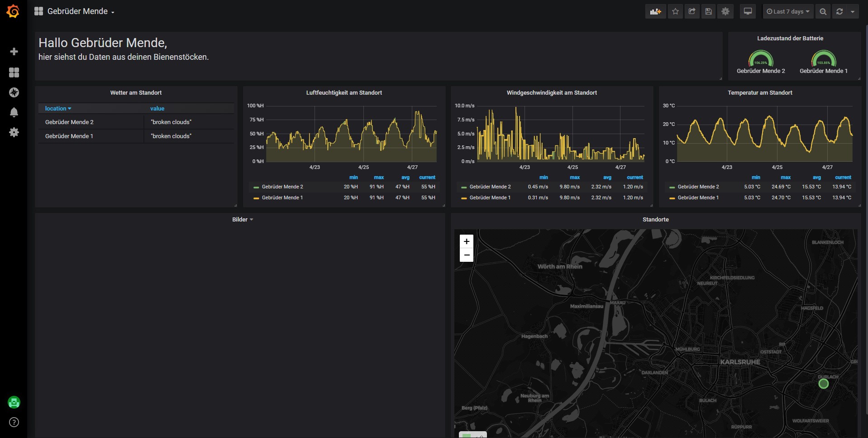Sort wind legend by current column
The height and width of the screenshot is (438, 868).
(x=635, y=178)
